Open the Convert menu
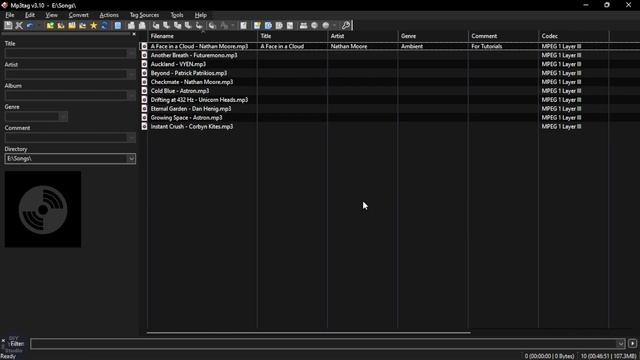The image size is (640, 360). pyautogui.click(x=78, y=15)
